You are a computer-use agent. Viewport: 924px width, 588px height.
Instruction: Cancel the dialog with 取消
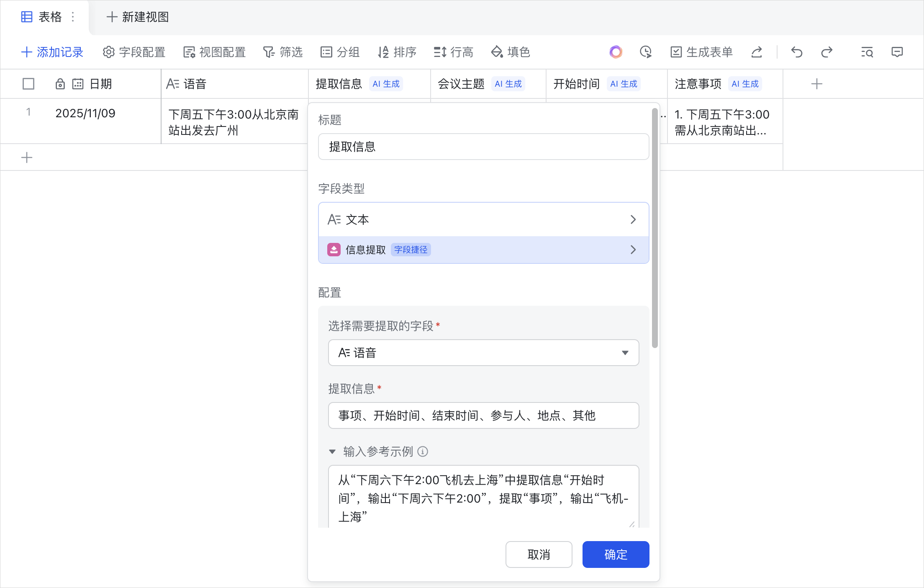(539, 554)
